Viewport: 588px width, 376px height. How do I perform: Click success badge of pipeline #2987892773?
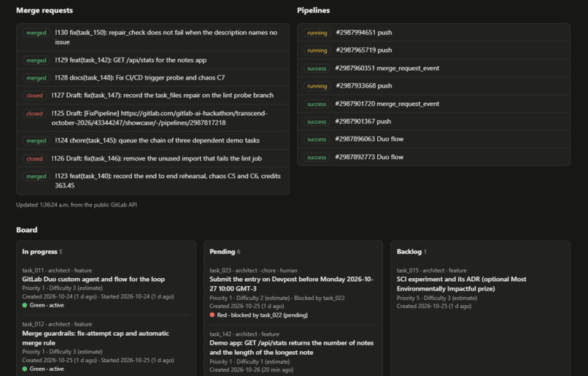tap(317, 157)
